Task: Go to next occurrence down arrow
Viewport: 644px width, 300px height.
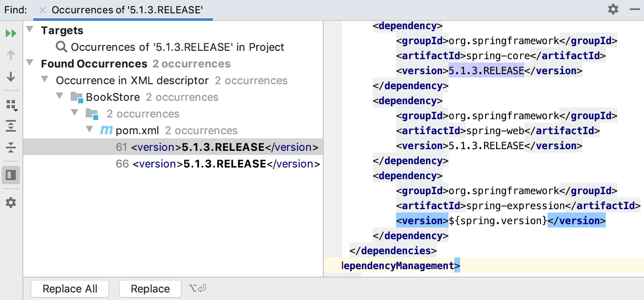Action: [11, 77]
